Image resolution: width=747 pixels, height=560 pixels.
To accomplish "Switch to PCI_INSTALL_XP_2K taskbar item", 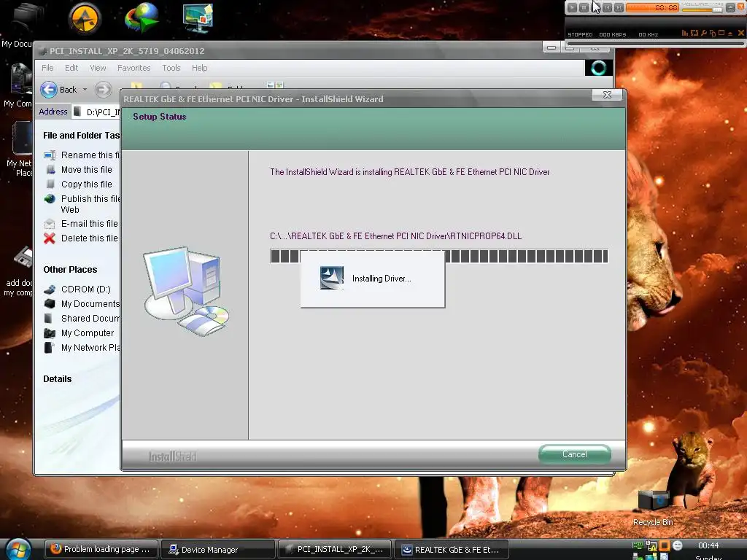I will click(x=334, y=549).
